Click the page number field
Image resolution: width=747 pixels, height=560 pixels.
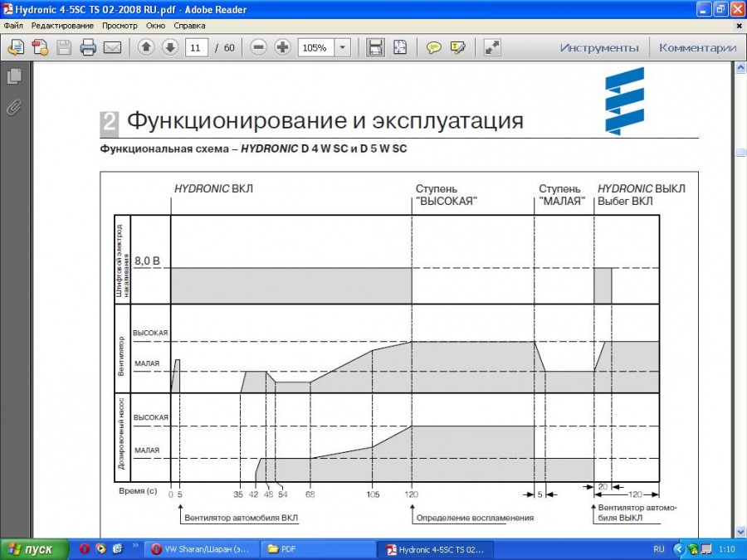(197, 47)
